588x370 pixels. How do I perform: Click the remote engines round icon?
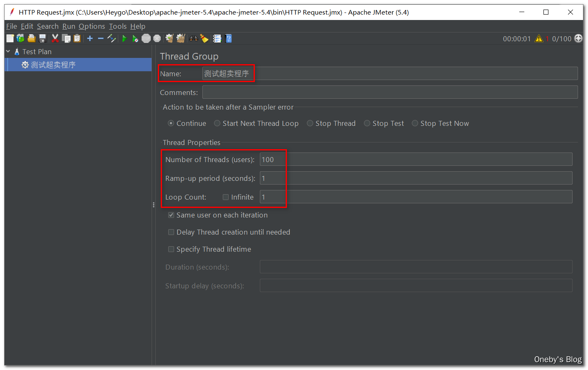578,38
